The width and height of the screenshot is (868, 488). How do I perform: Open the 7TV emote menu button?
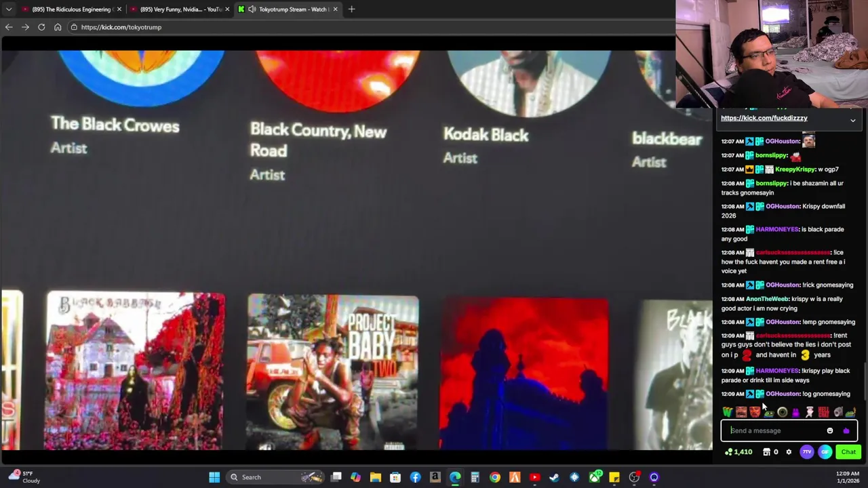pos(806,452)
